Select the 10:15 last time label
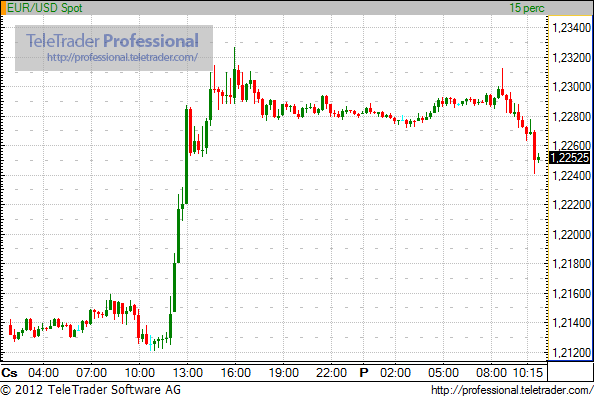This screenshot has width=594, height=399. pyautogui.click(x=528, y=373)
